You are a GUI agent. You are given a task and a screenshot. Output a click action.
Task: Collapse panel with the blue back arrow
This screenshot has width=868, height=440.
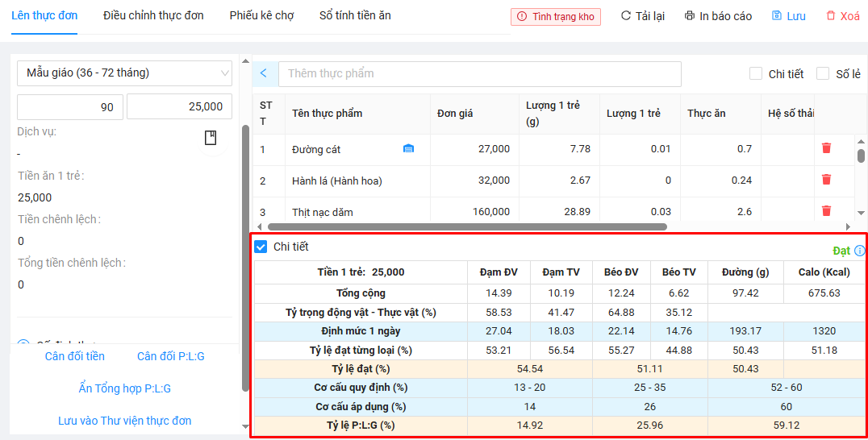point(264,73)
